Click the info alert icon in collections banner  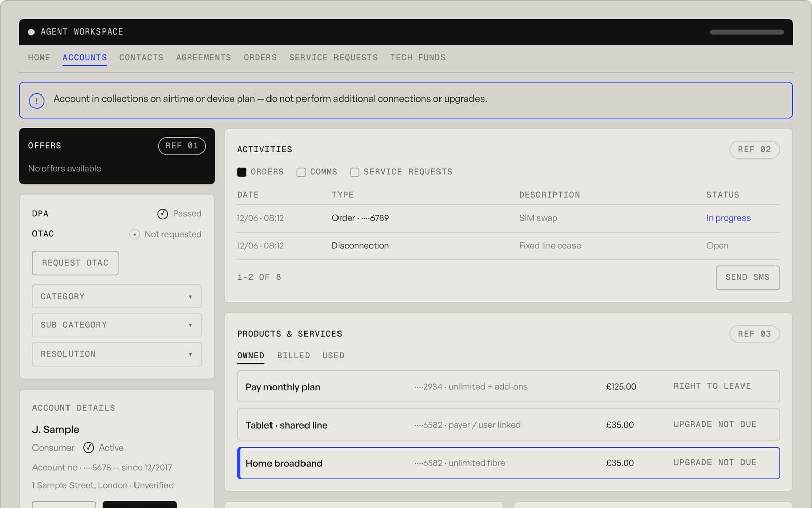click(x=37, y=101)
